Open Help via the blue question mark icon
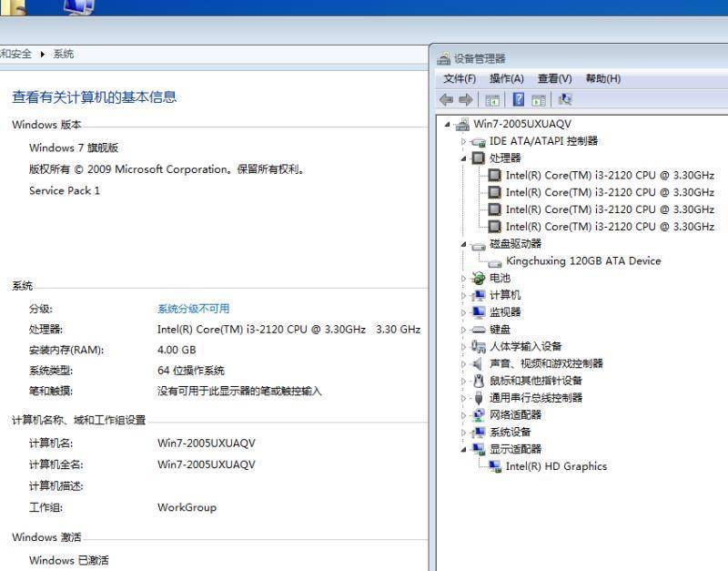 [x=519, y=99]
